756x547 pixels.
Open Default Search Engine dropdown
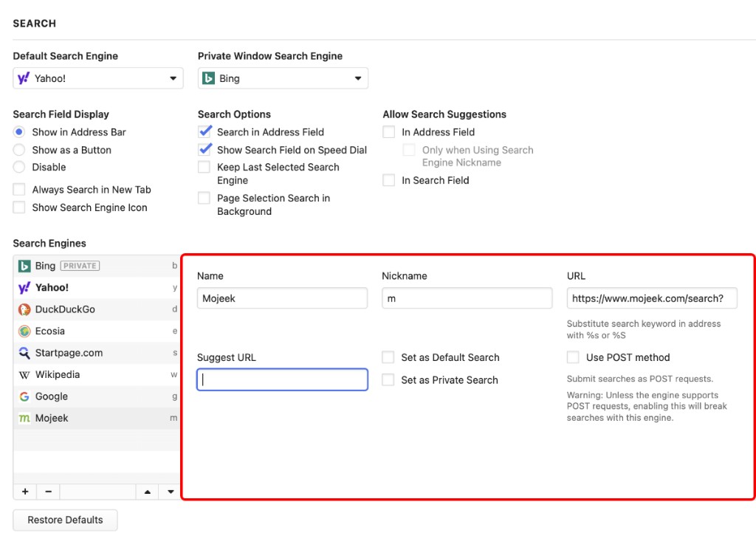pyautogui.click(x=98, y=78)
